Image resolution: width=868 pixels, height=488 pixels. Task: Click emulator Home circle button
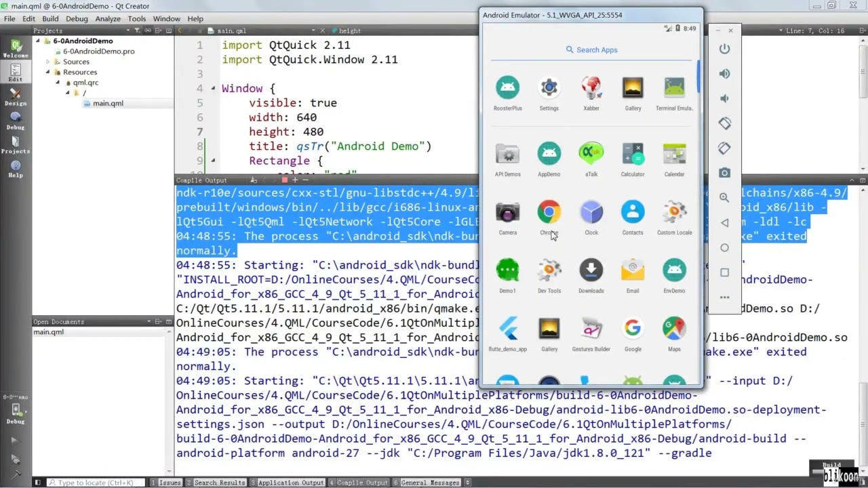[x=724, y=247]
